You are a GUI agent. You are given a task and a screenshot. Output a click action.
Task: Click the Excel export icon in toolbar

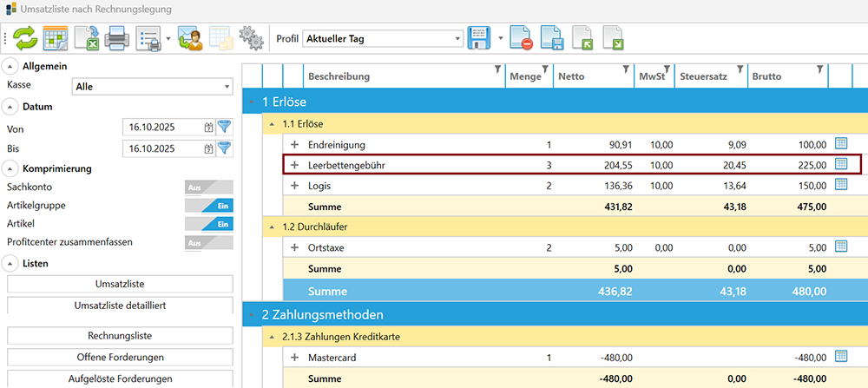click(86, 38)
